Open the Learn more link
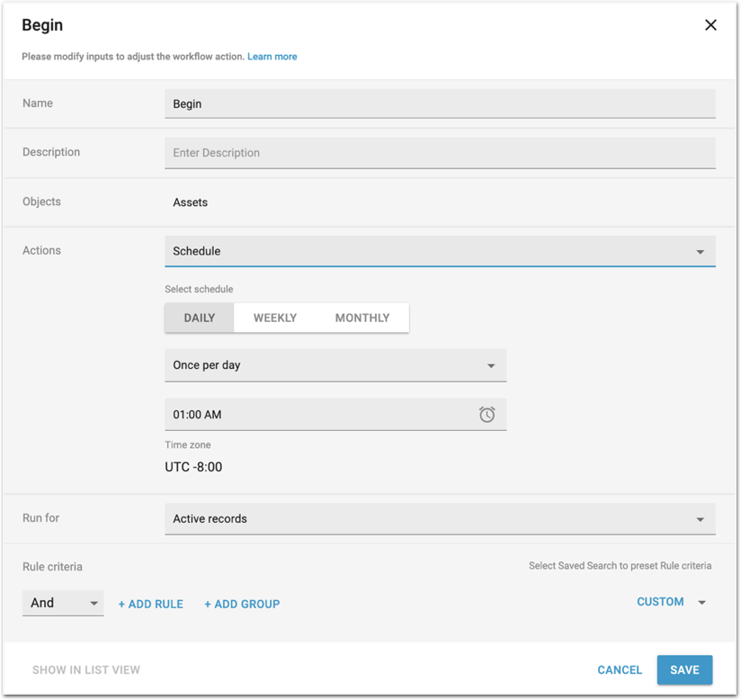Viewport: 741px width, 700px height. (x=272, y=57)
